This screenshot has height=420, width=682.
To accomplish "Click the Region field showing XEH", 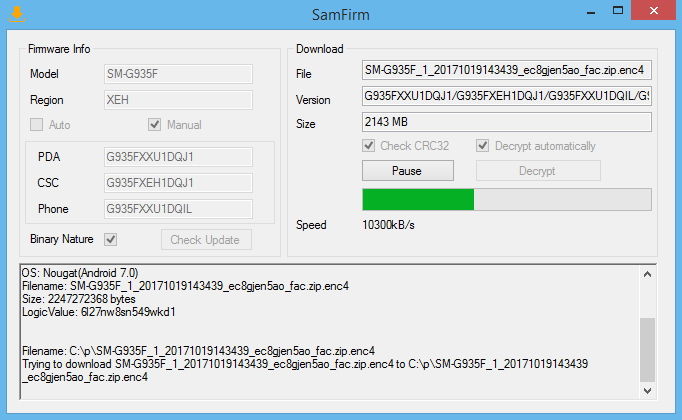I will point(178,100).
